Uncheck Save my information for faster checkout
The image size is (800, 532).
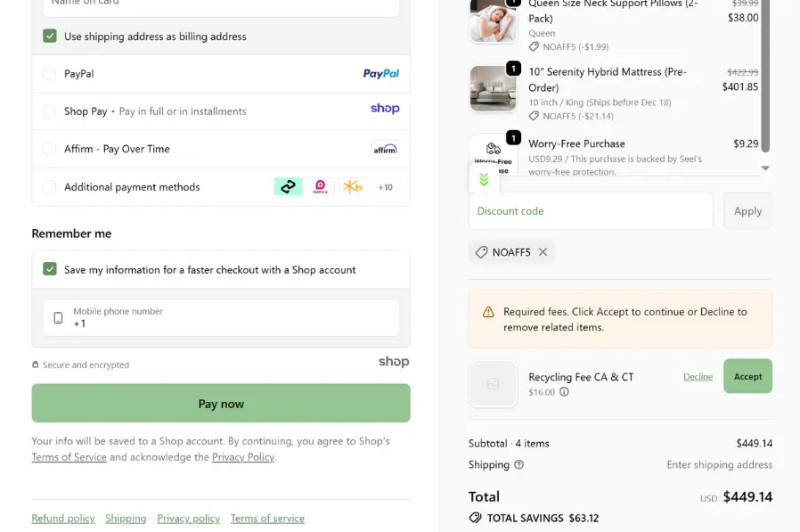tap(49, 269)
